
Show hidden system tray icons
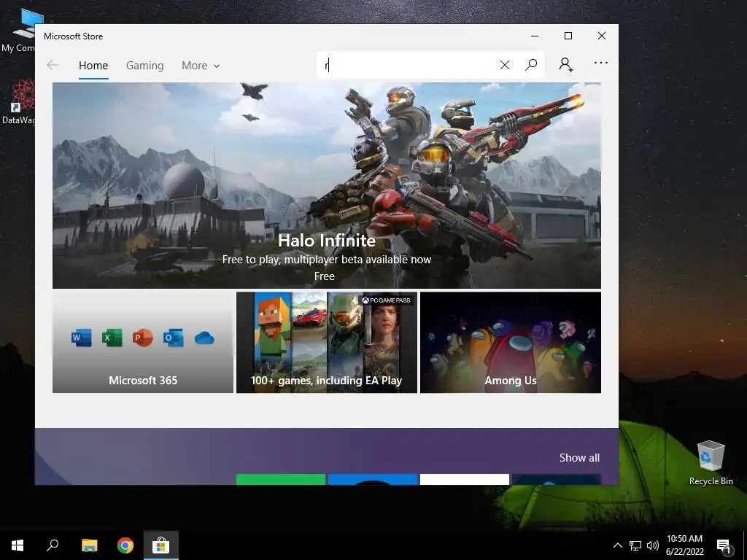tap(617, 545)
